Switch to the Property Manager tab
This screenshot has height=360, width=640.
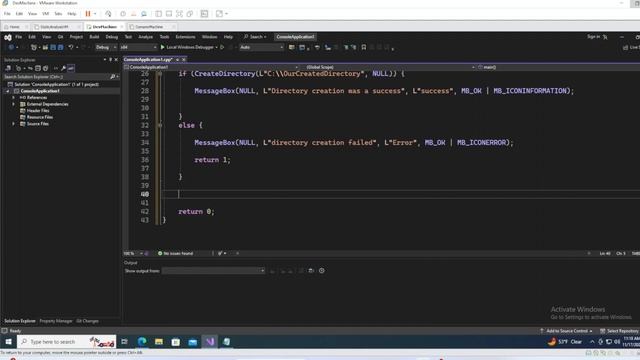tap(56, 321)
